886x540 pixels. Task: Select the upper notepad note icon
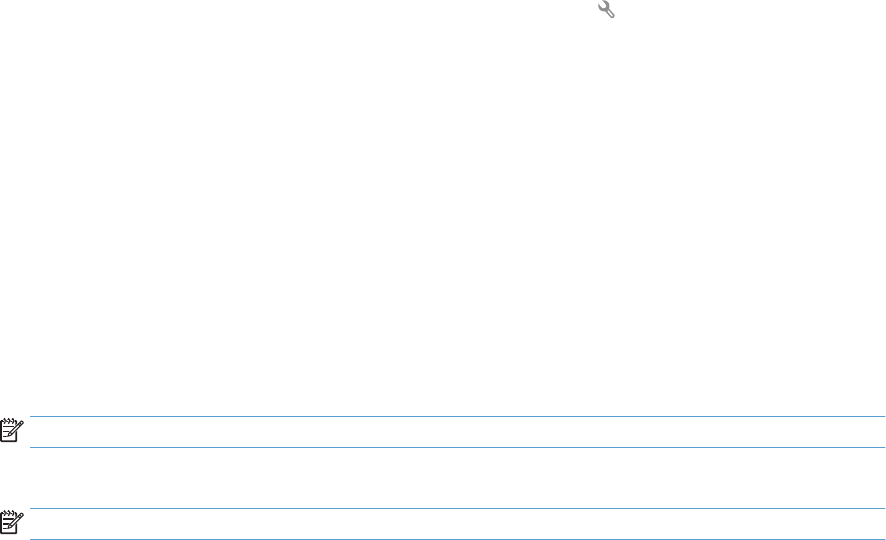point(12,430)
